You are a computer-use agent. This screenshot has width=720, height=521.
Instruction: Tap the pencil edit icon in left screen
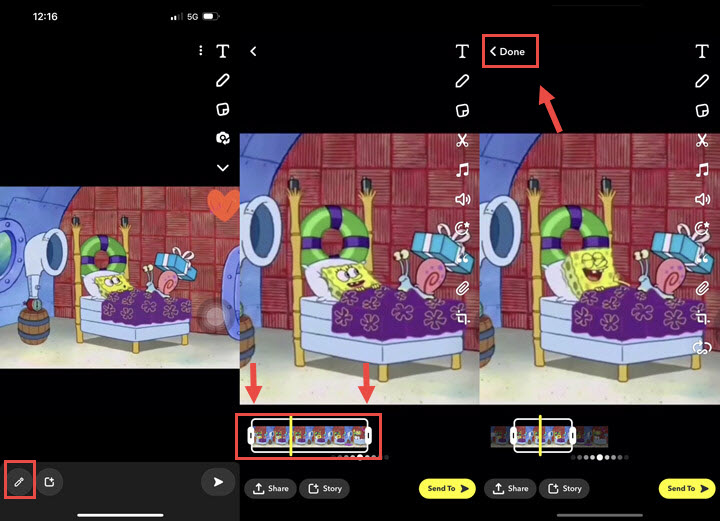pyautogui.click(x=19, y=482)
